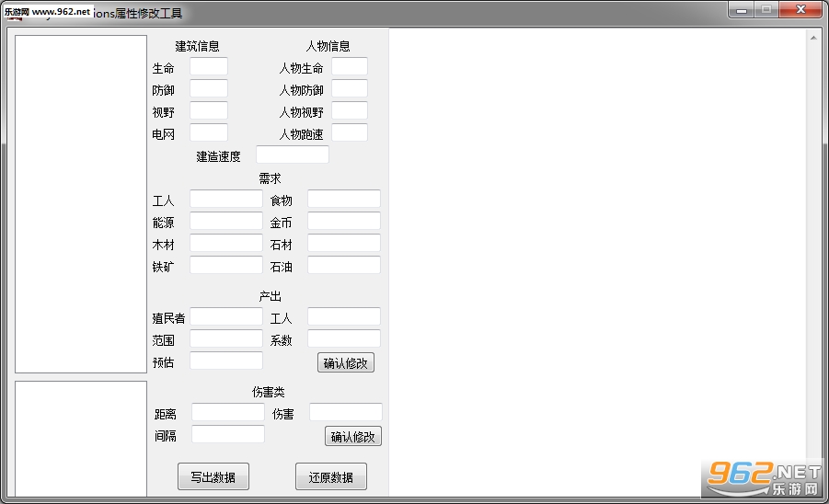Focus the 工人 requirement input field
The image size is (829, 504).
[226, 200]
